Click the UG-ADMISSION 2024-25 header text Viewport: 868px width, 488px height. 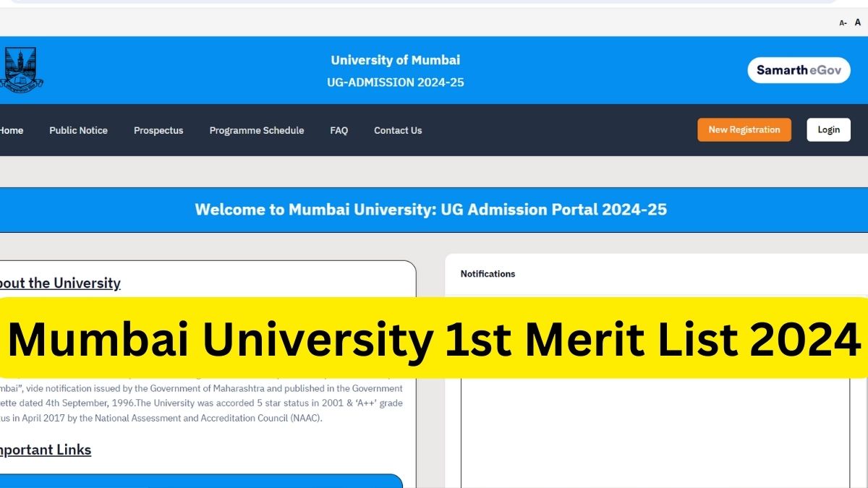point(396,82)
